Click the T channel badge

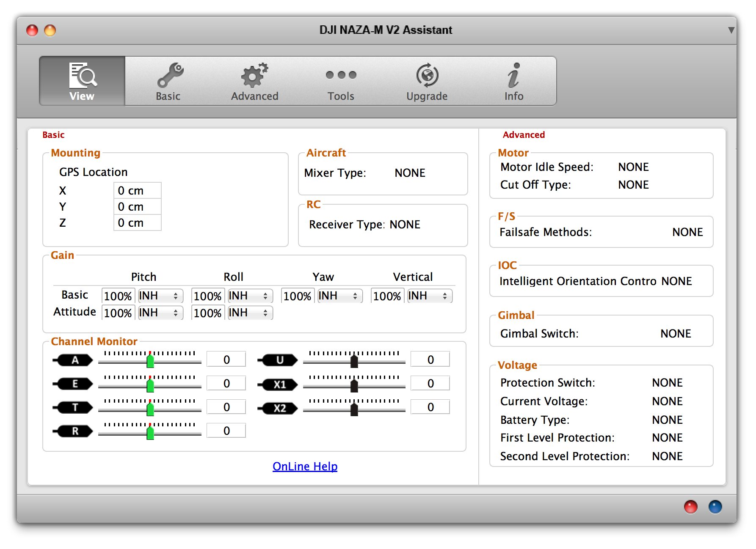click(x=73, y=407)
